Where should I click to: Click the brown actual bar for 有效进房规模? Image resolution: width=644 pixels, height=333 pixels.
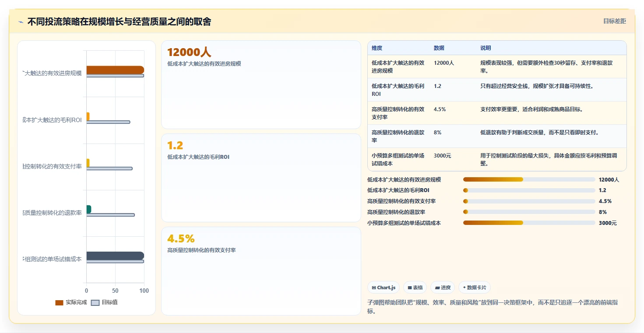115,70
